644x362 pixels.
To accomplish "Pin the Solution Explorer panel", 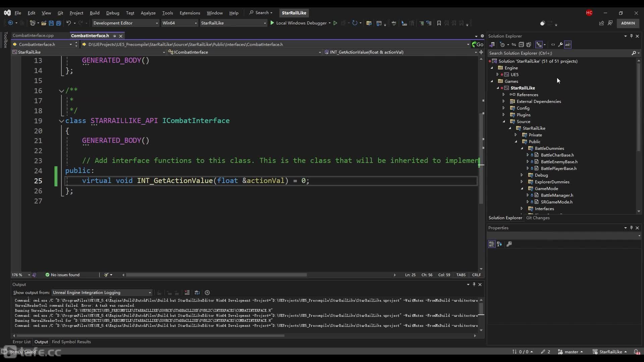I will (x=631, y=36).
